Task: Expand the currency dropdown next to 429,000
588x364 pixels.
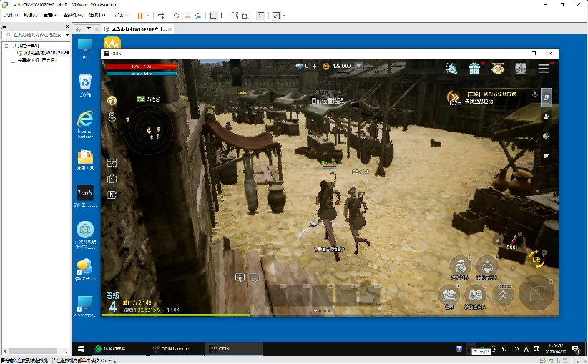Action: (x=358, y=66)
